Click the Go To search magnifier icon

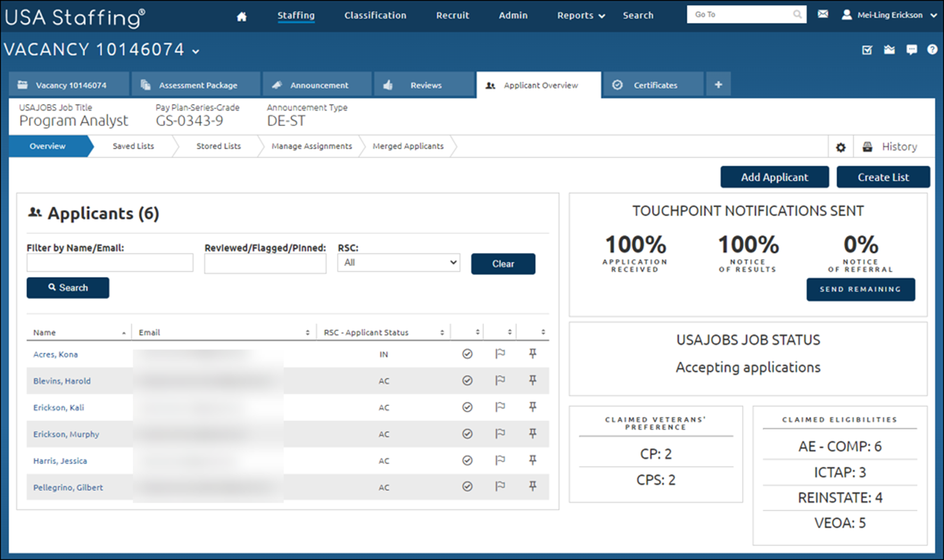point(797,14)
